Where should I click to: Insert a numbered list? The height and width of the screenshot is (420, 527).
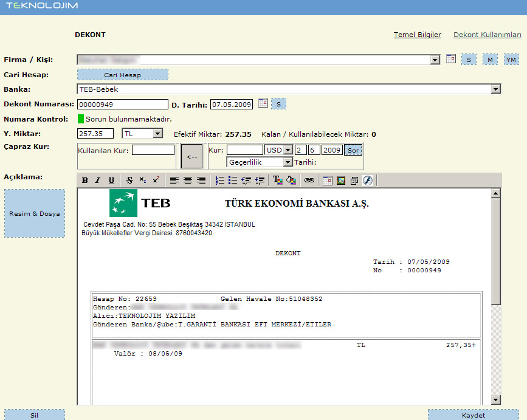click(x=219, y=181)
